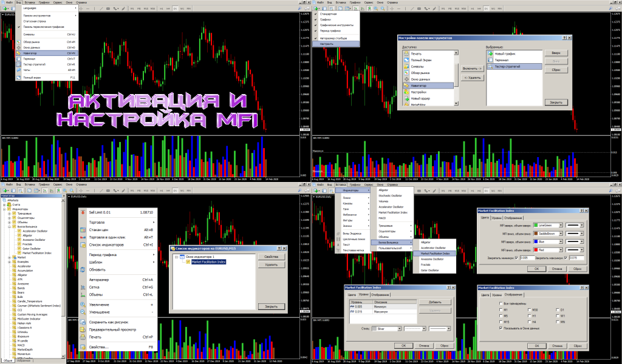This screenshot has height=364, width=622.
Task: Choose Настроить in the toolbars popup menu
Action: 337,44
